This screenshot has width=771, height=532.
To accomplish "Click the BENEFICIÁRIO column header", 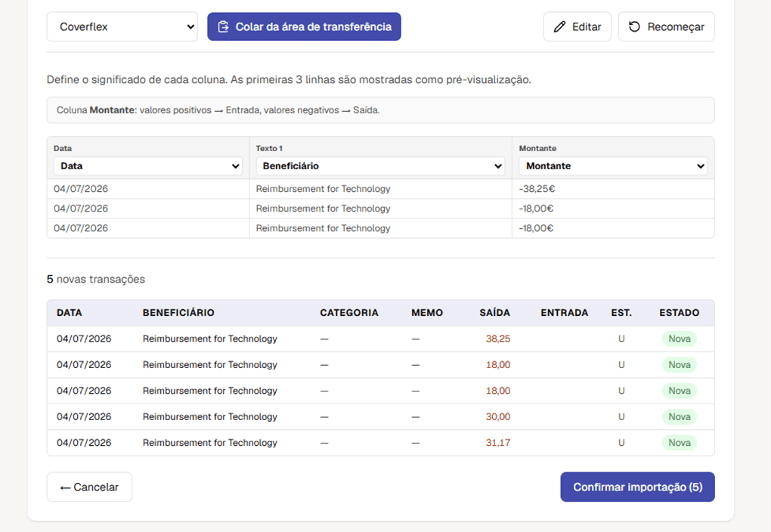I will point(178,313).
